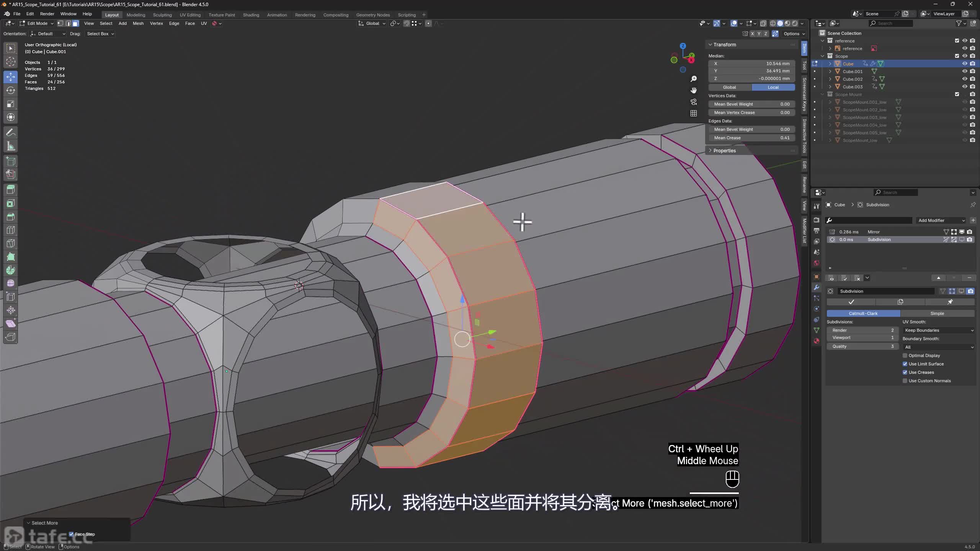This screenshot has width=980, height=551.
Task: Choose the Cursor tool
Action: point(11,62)
